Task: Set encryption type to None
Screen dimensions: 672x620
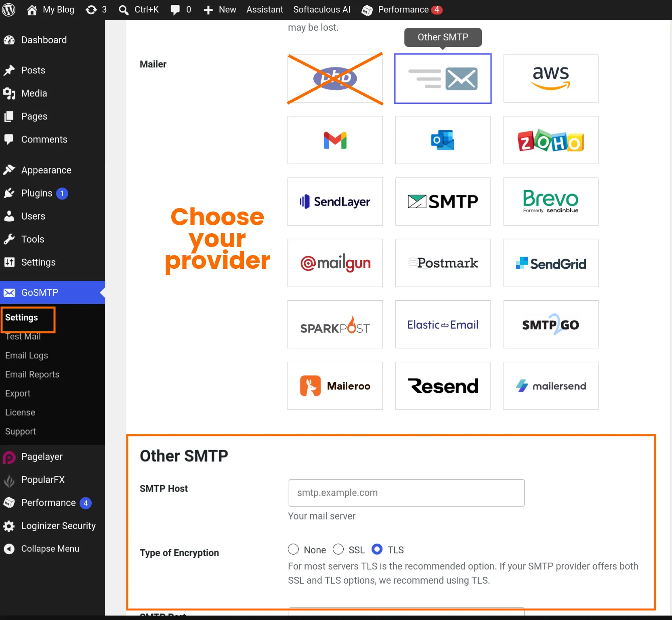Action: click(x=294, y=549)
